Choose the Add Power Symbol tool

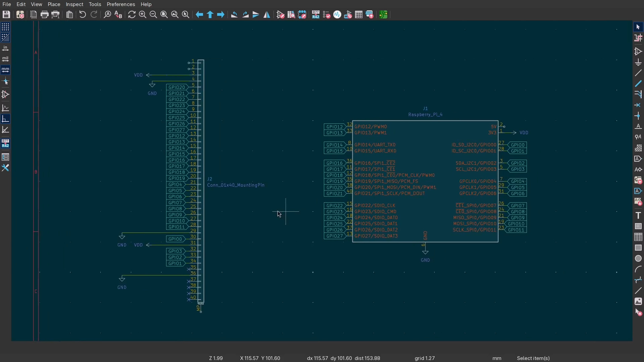(638, 62)
